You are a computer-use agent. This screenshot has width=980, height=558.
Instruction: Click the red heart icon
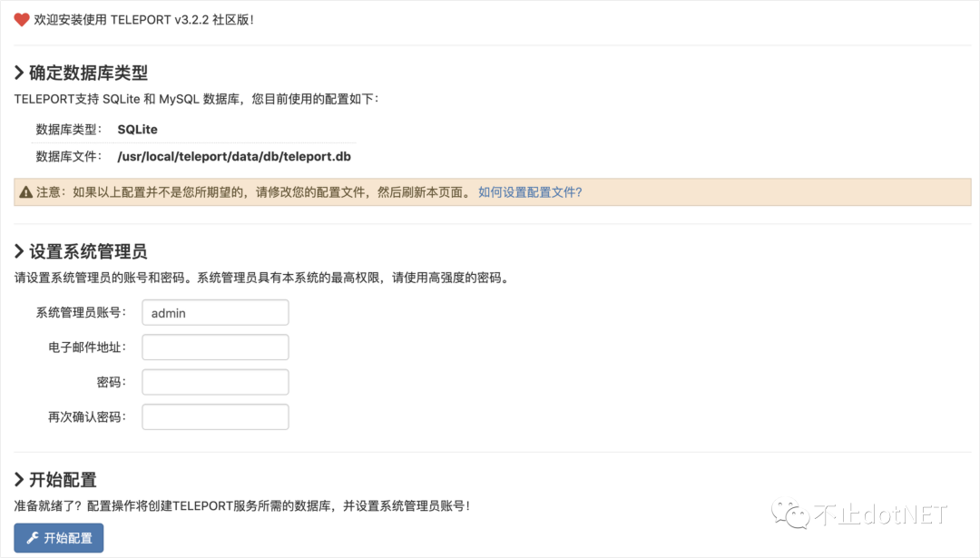click(22, 20)
